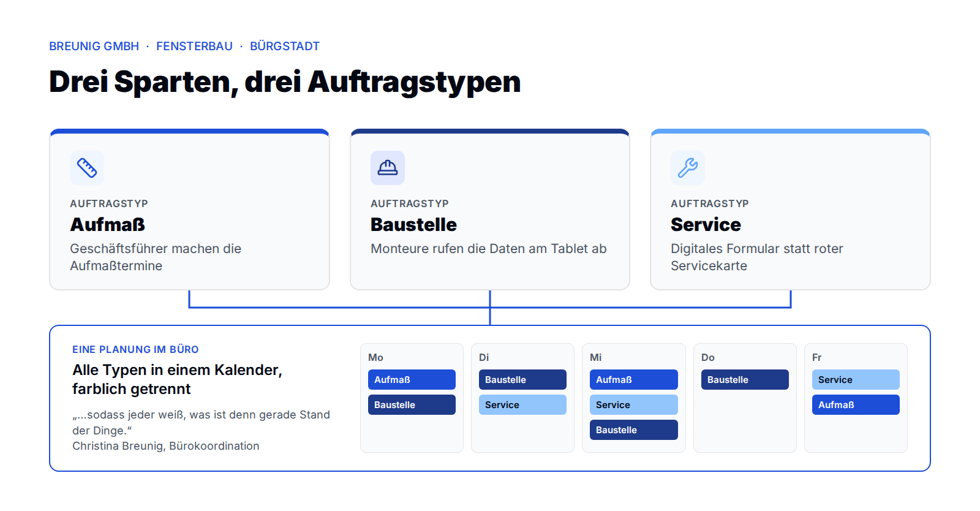
Task: Click the quote starting with "…sodass jeder weiß"
Action: (x=201, y=423)
